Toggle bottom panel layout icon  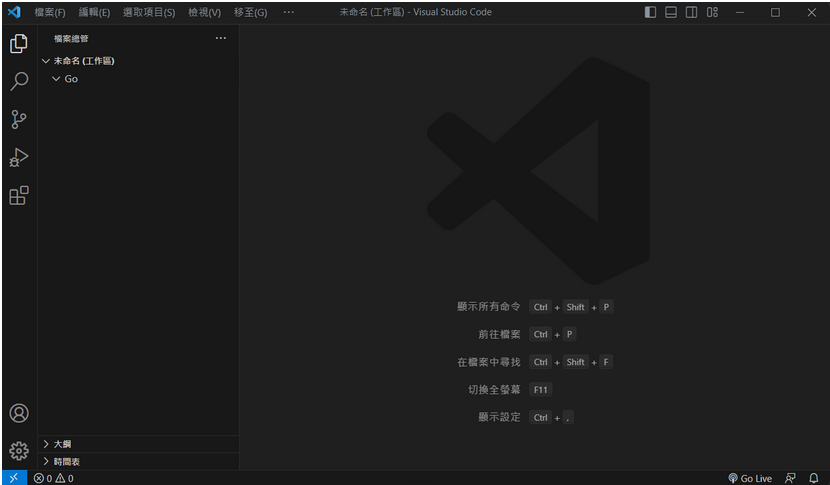coord(671,12)
